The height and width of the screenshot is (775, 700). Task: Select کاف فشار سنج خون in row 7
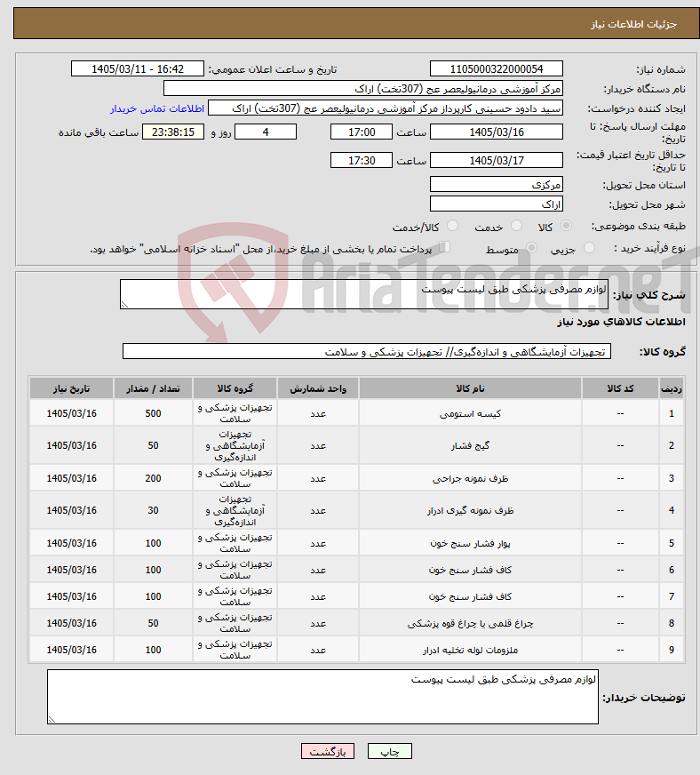[x=470, y=596]
